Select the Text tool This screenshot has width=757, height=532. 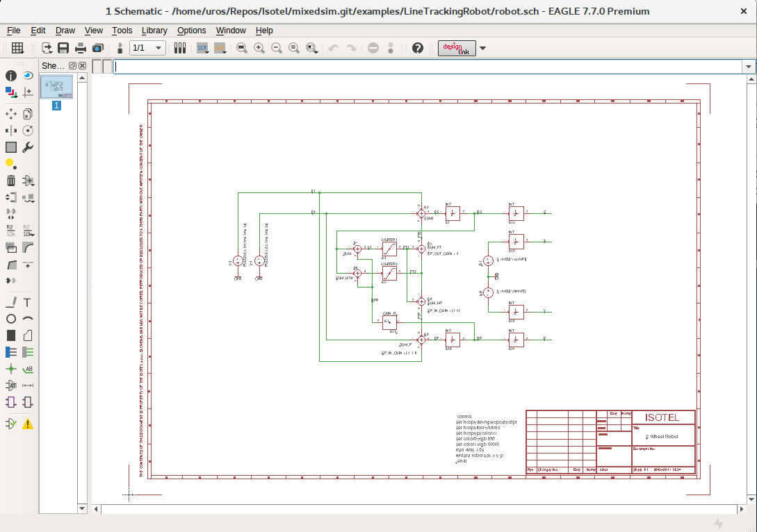(x=28, y=302)
